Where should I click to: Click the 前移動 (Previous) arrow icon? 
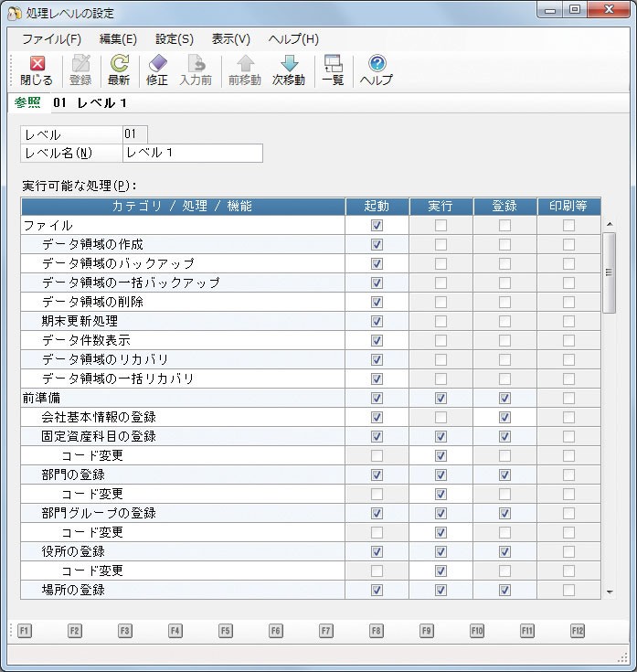[245, 64]
